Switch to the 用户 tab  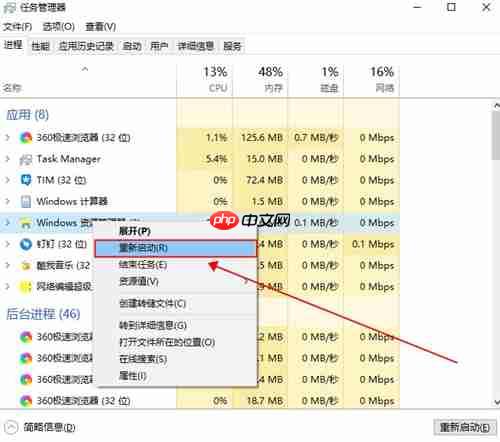pos(159,46)
